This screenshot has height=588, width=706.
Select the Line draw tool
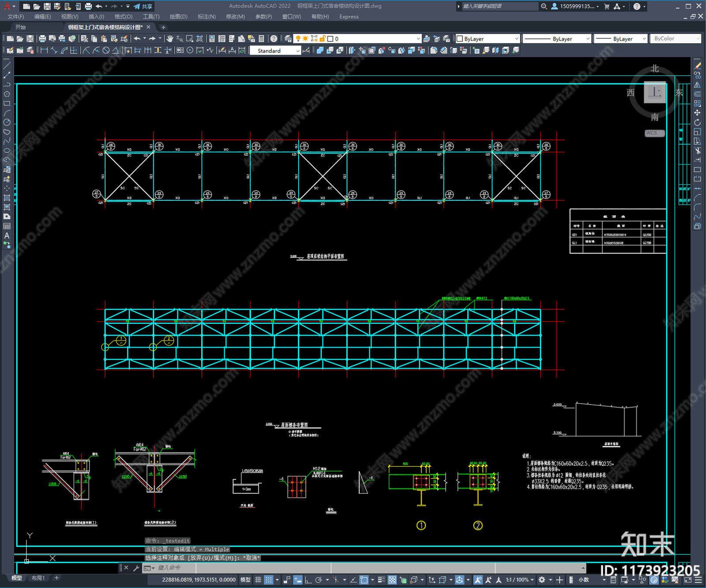[x=7, y=66]
